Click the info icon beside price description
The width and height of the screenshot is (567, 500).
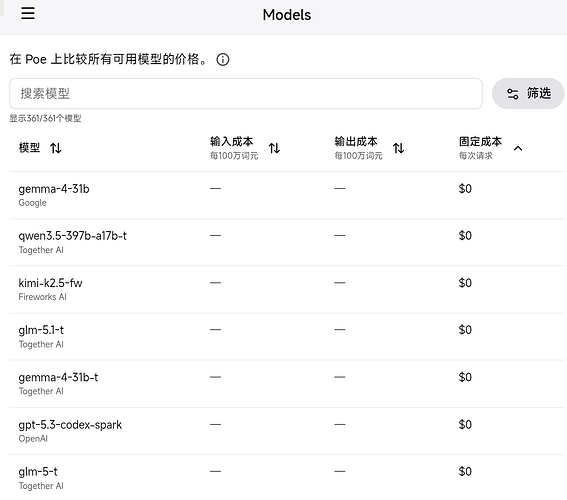tap(223, 59)
